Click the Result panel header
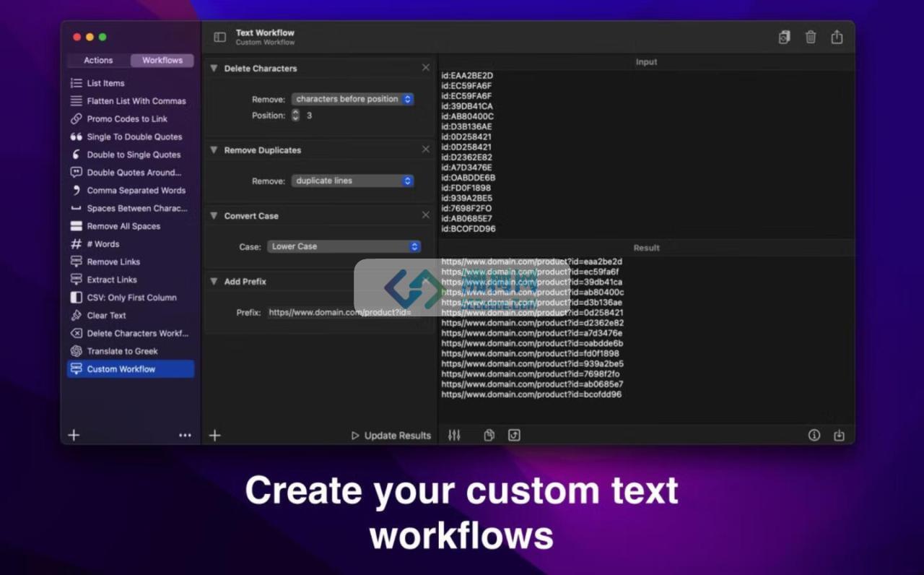924x575 pixels. [x=646, y=248]
